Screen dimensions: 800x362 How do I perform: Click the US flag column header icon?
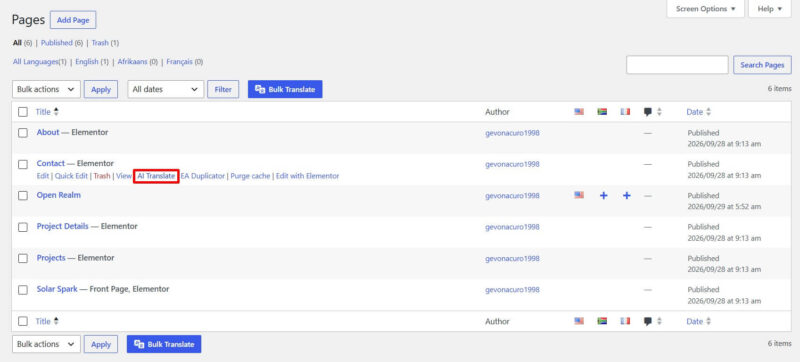point(579,112)
